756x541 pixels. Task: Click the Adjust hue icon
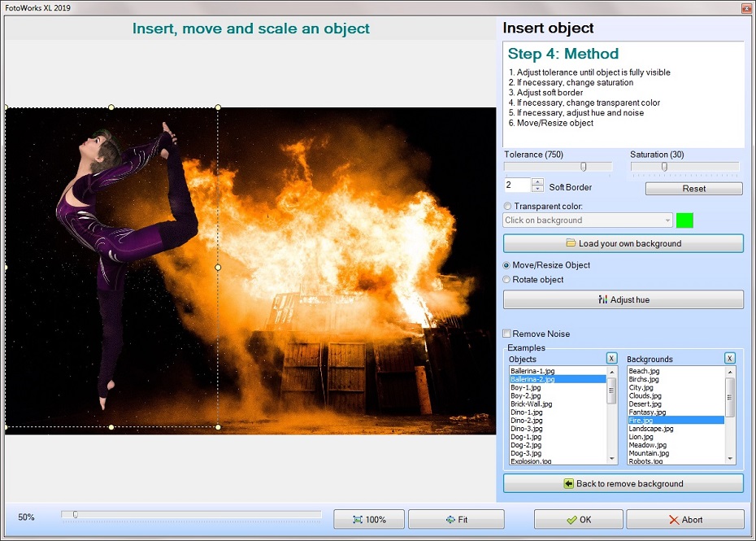click(x=603, y=299)
